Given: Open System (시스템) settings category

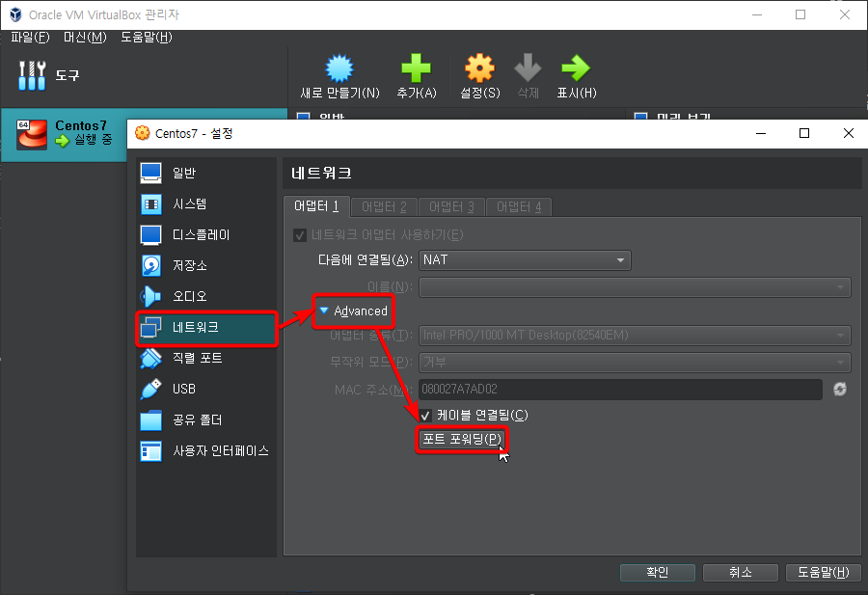Looking at the screenshot, I should point(206,203).
